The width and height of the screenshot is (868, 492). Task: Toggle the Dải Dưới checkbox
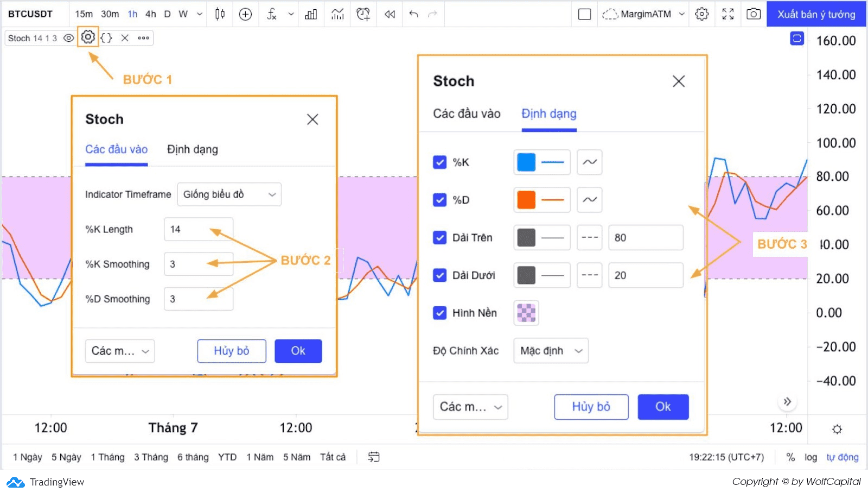pyautogui.click(x=439, y=275)
